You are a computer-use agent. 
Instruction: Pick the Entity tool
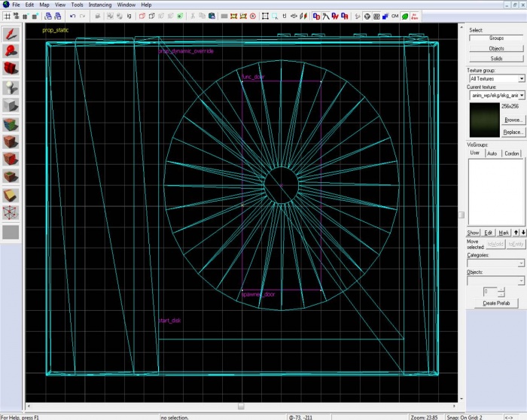pyautogui.click(x=11, y=87)
